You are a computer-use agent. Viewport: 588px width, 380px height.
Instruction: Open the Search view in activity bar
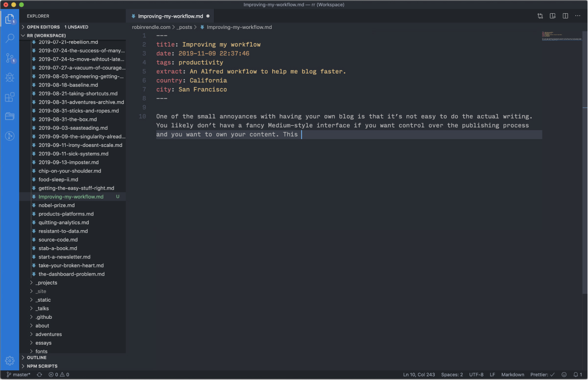[x=10, y=38]
